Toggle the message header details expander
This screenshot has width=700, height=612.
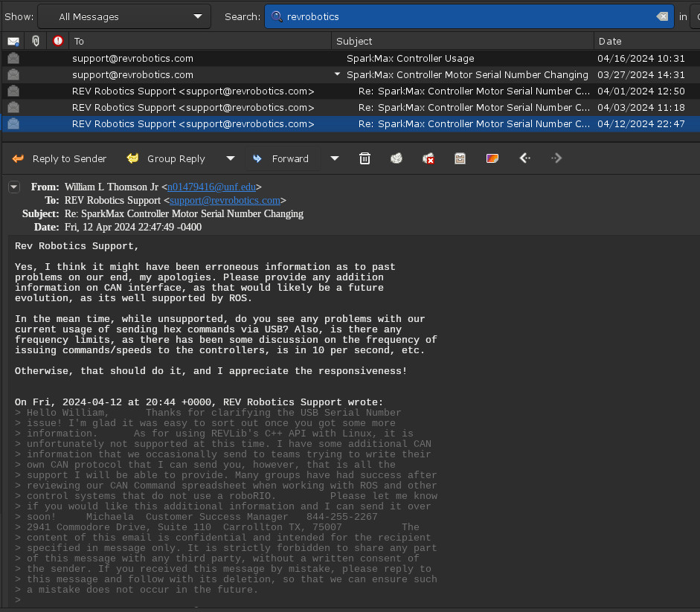tap(13, 187)
